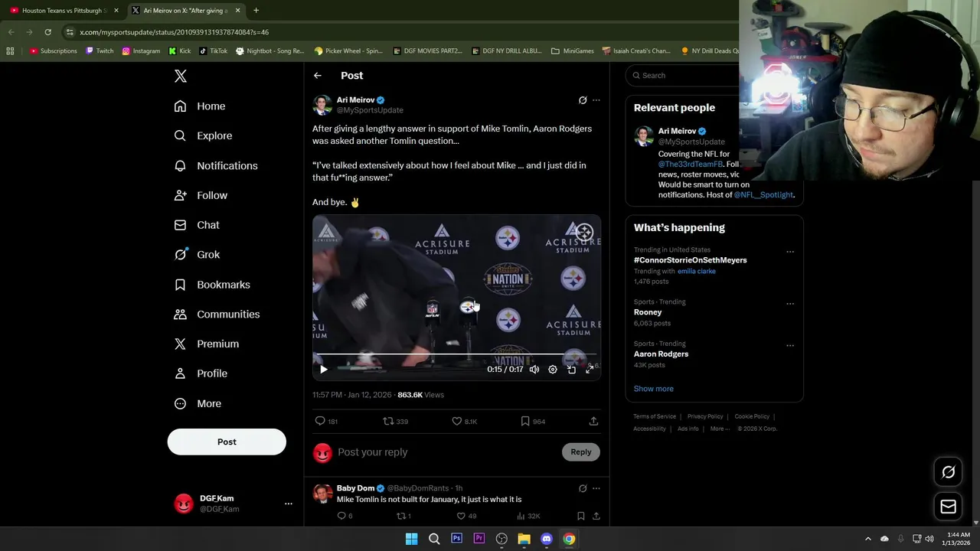Open a new browser tab
The width and height of the screenshot is (980, 551).
tap(256, 11)
